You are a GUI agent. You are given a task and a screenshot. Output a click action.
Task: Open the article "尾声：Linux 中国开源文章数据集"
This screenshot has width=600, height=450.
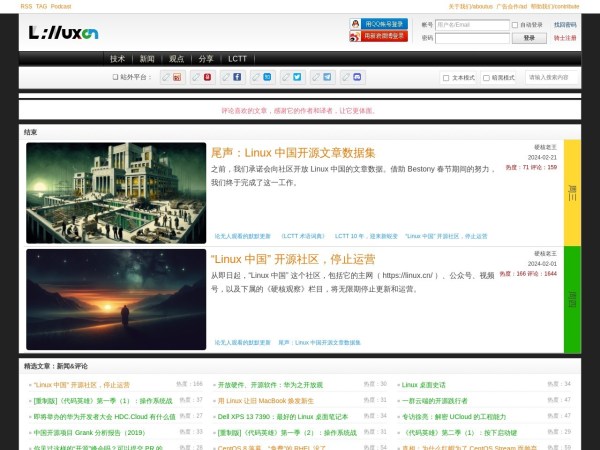[293, 153]
